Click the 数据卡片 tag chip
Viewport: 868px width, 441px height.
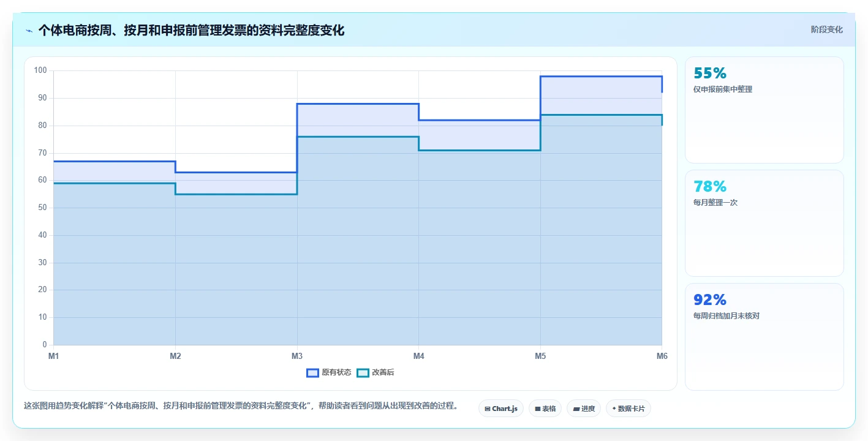tap(628, 409)
